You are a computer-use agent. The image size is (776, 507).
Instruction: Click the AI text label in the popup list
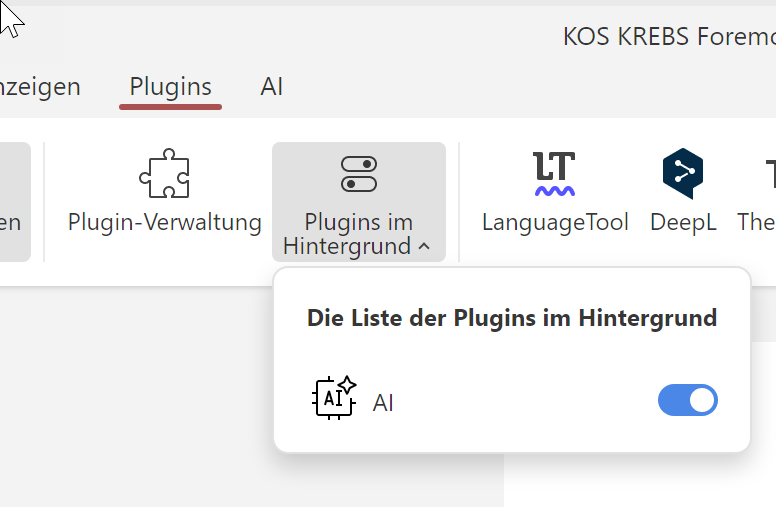[x=383, y=403]
